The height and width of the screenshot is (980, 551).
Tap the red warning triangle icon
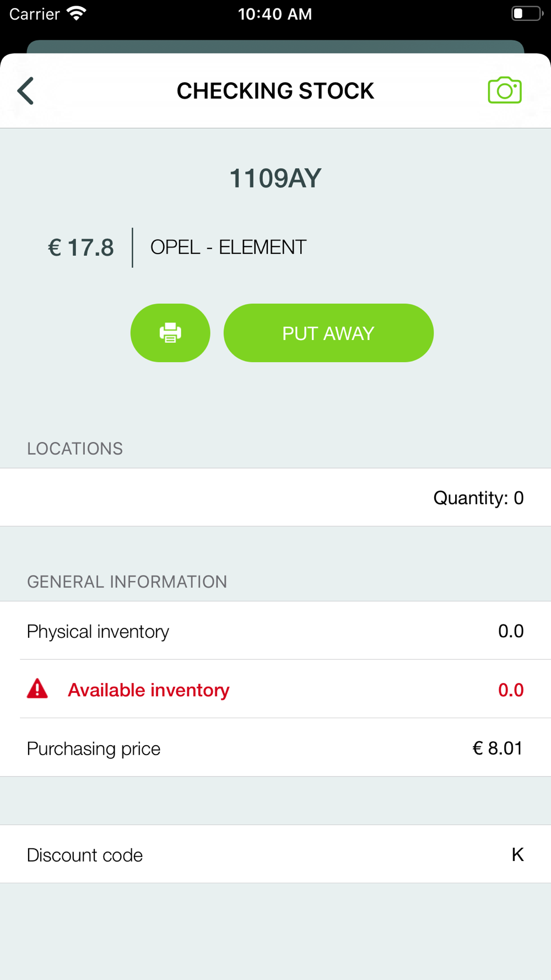(x=37, y=689)
